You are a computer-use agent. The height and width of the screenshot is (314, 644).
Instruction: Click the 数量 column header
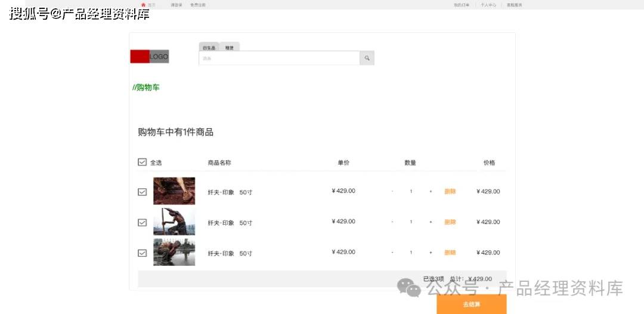click(x=410, y=163)
